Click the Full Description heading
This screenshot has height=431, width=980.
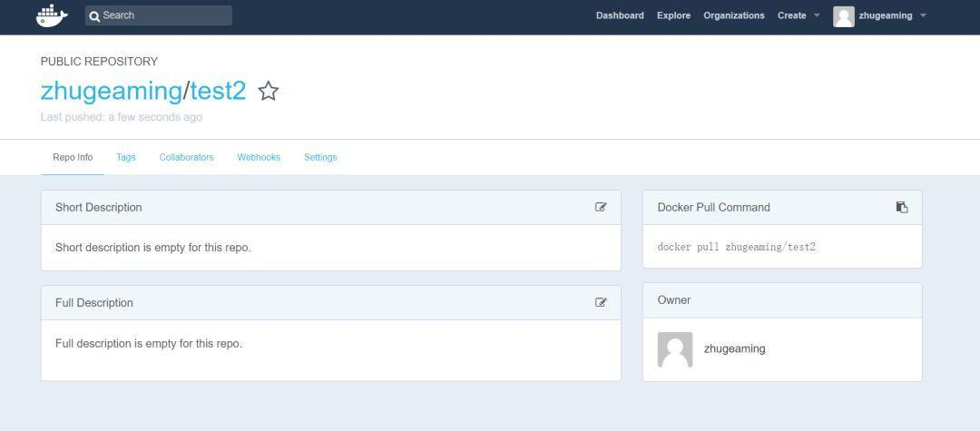click(94, 303)
